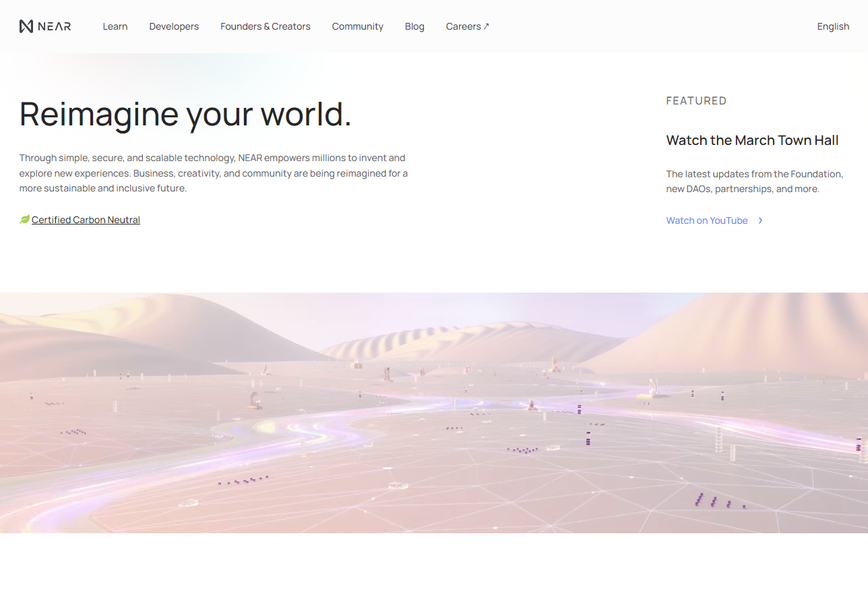
Task: Click the Reimagine your world headline
Action: click(x=185, y=114)
